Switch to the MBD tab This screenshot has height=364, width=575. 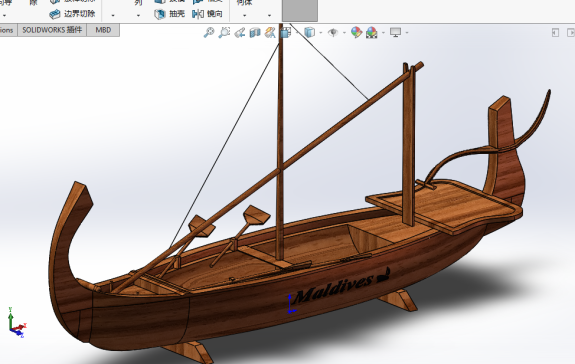(103, 30)
